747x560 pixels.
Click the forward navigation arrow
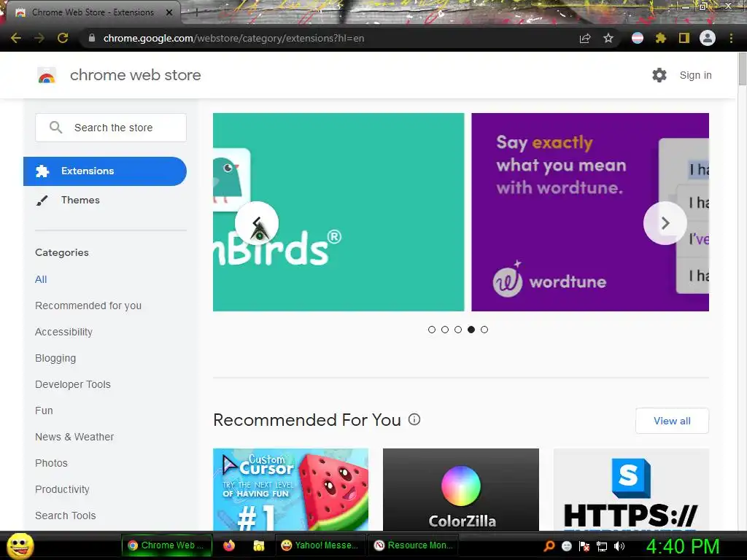click(x=39, y=38)
